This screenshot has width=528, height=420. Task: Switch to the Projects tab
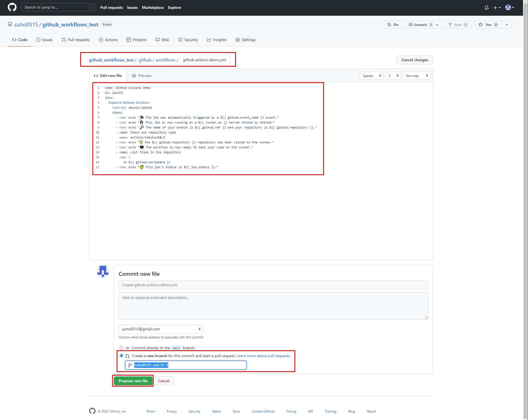pos(136,40)
